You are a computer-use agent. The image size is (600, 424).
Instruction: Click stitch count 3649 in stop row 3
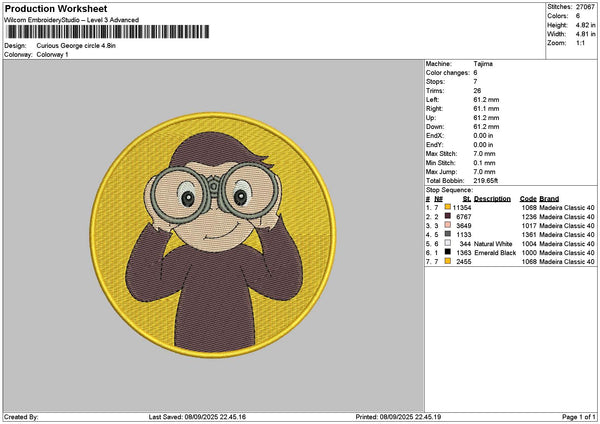(x=464, y=225)
